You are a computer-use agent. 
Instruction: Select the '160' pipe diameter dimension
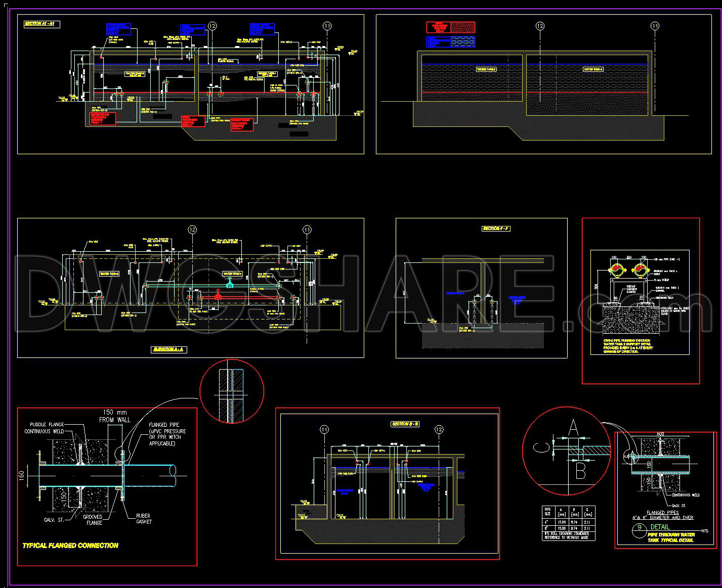click(22, 477)
